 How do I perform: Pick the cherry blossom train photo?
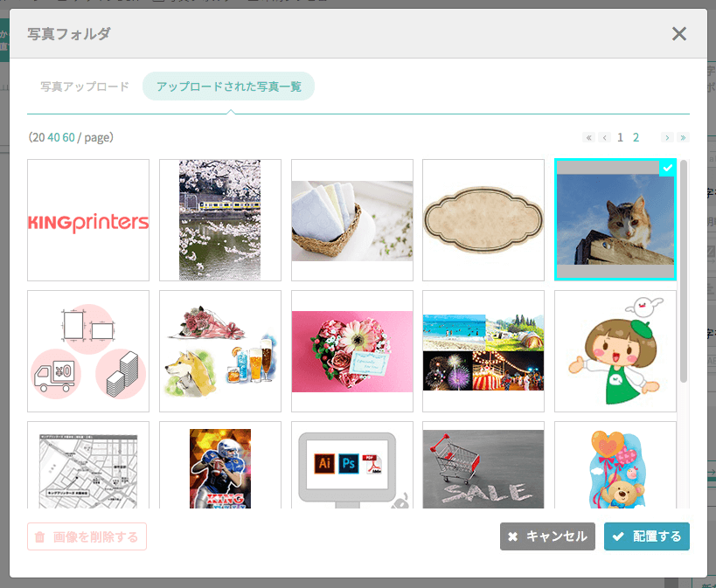tap(220, 220)
